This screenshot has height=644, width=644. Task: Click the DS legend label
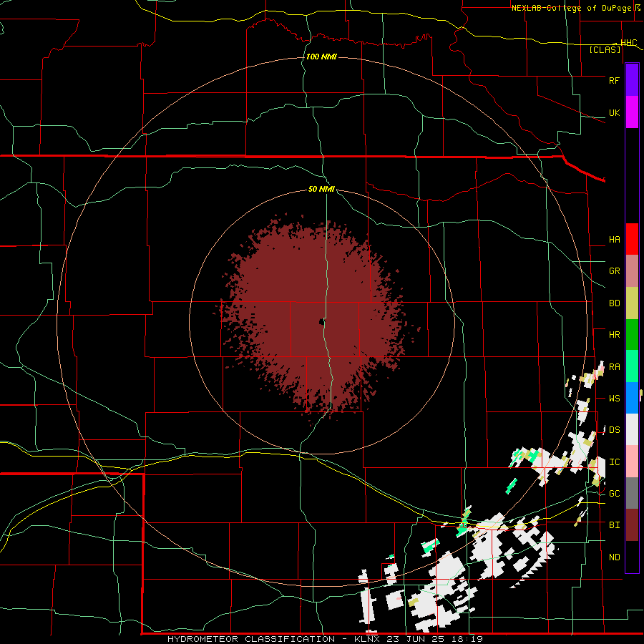[614, 430]
